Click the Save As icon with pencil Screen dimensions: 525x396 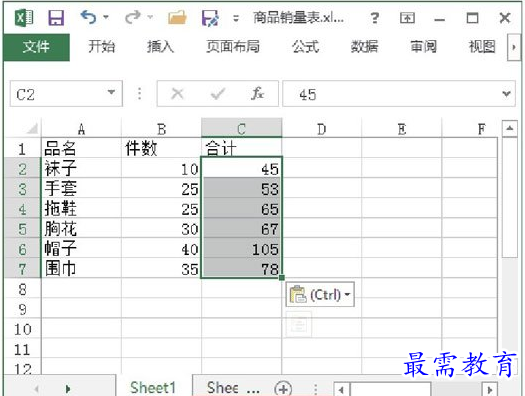[x=210, y=18]
